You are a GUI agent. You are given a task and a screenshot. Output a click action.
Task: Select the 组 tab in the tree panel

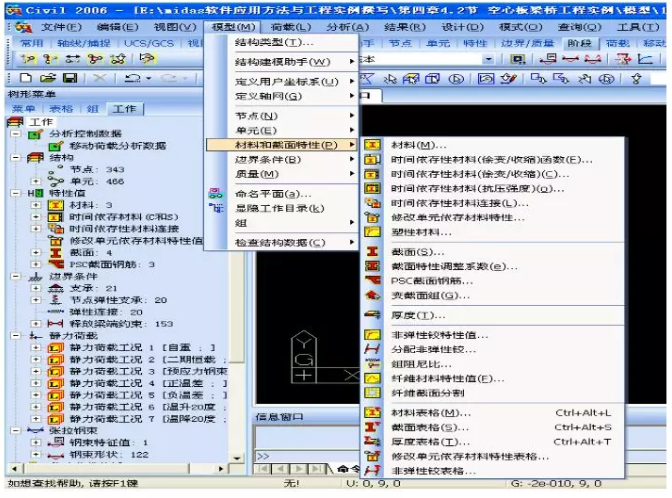point(92,109)
